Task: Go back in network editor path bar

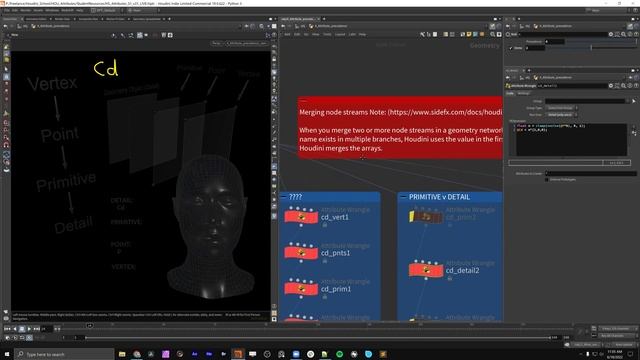Action: [x=283, y=26]
